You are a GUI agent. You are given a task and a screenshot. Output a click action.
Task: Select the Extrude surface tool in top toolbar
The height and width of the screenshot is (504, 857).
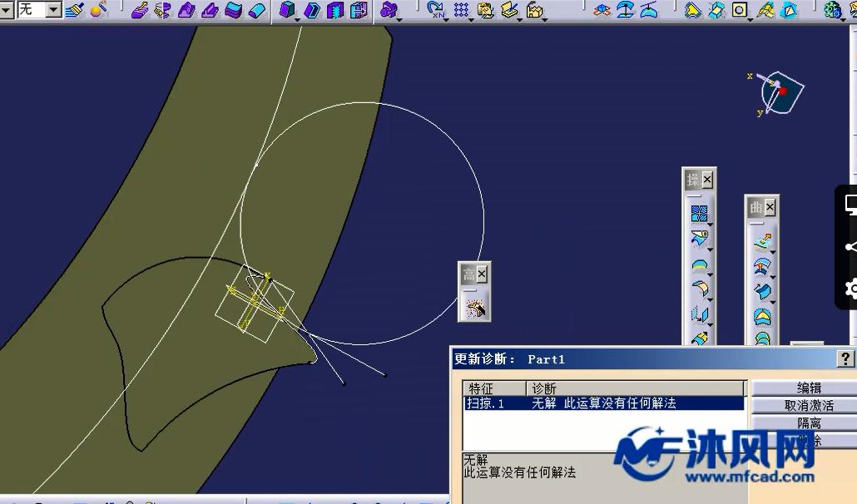pyautogui.click(x=140, y=10)
